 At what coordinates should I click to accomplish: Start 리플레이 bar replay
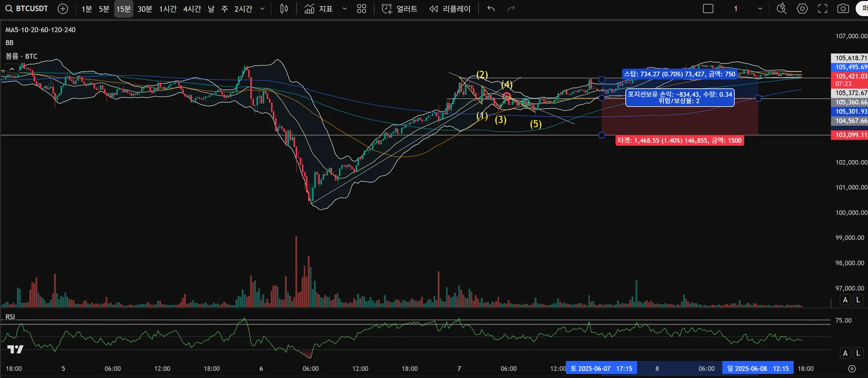pos(450,9)
